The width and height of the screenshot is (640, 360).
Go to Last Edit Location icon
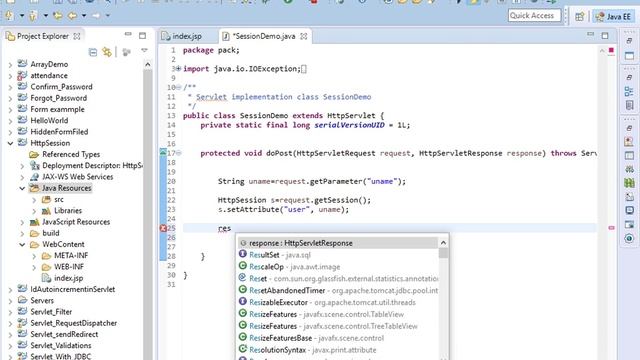pos(58,16)
